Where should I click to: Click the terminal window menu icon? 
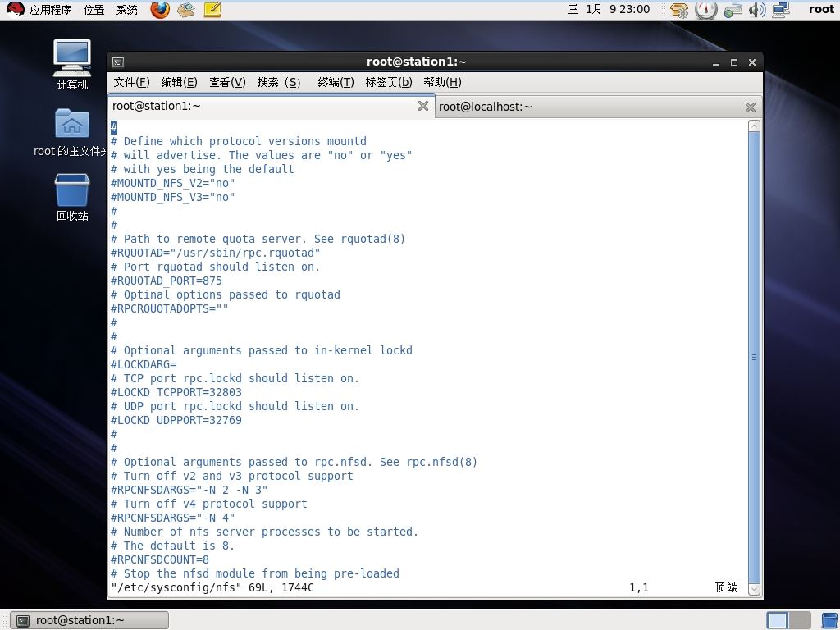[x=118, y=62]
